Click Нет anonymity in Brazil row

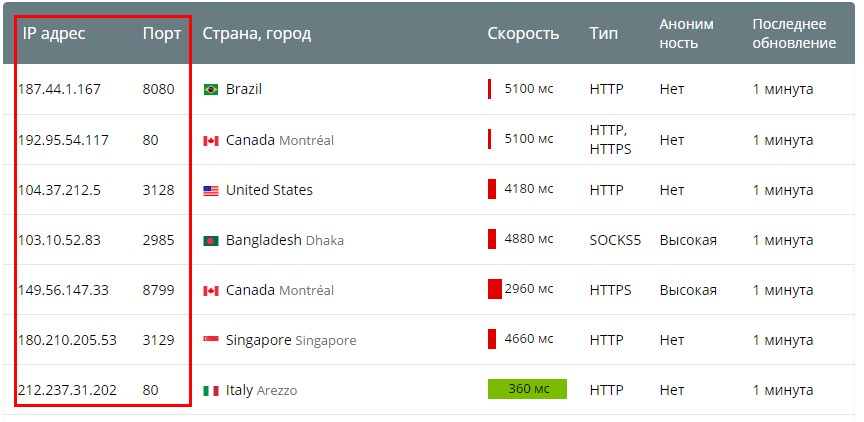tap(672, 89)
